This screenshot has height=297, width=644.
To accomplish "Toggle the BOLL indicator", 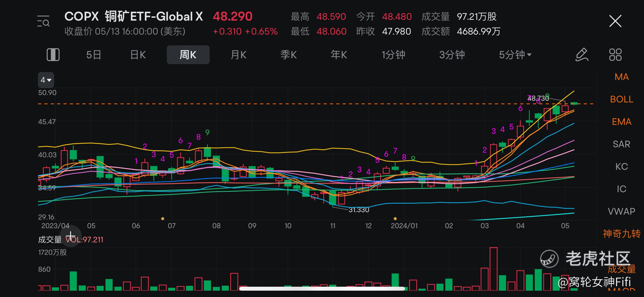I will (622, 99).
